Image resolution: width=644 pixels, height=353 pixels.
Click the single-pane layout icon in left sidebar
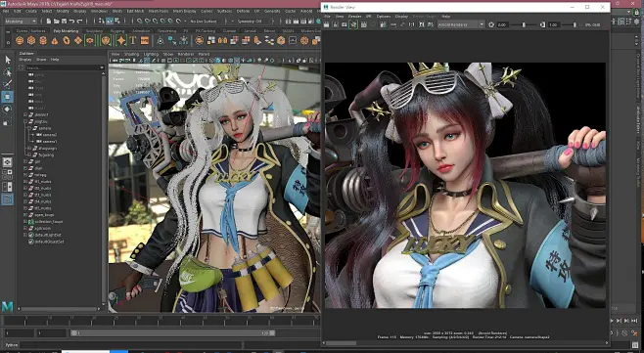click(8, 161)
